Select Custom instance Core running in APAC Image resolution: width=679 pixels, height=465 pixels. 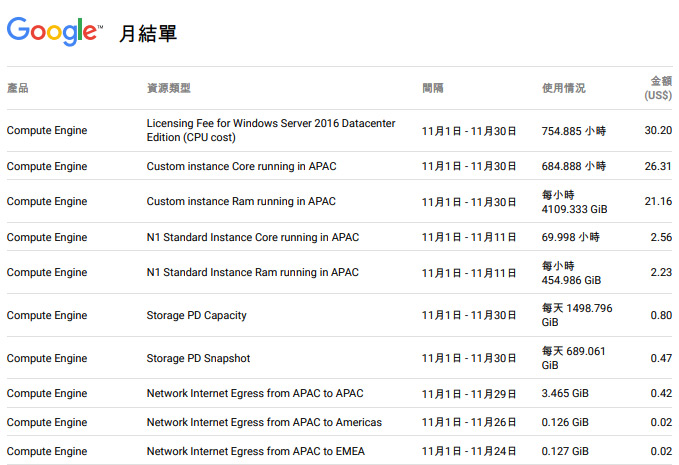pyautogui.click(x=241, y=166)
